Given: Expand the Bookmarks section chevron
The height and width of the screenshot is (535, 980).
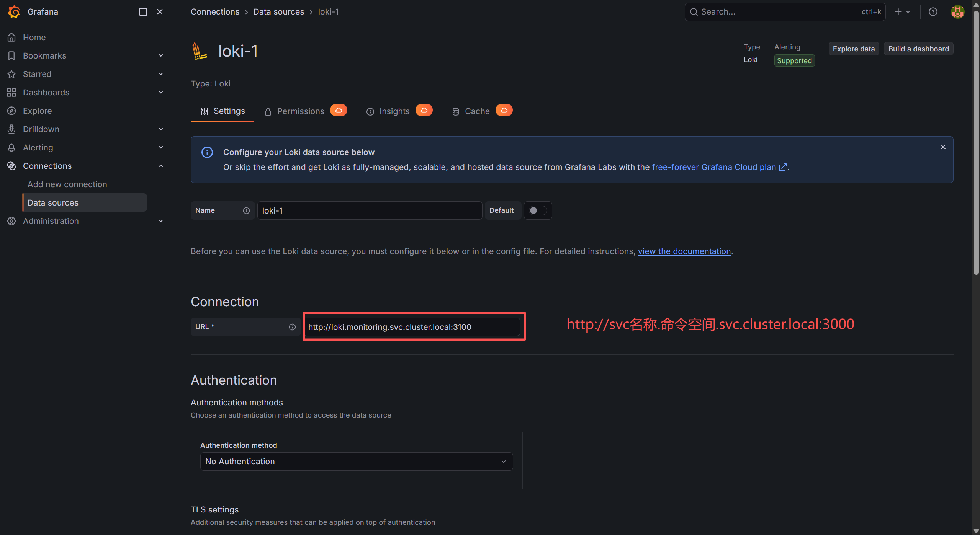Looking at the screenshot, I should click(x=161, y=55).
